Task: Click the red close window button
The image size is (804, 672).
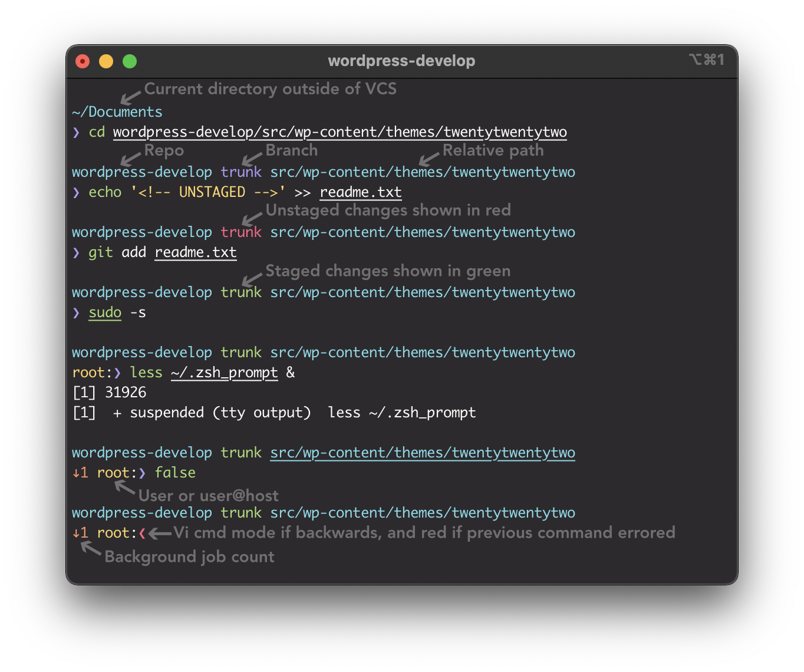Action: (83, 61)
